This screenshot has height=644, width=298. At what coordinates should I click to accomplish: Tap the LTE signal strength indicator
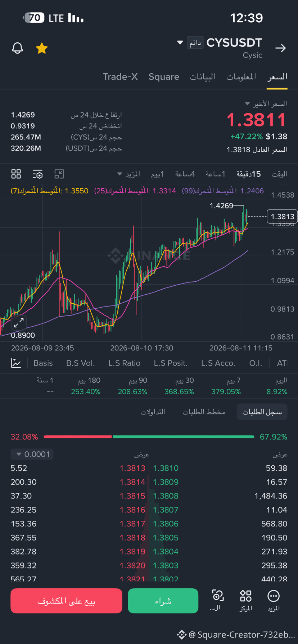(x=66, y=18)
